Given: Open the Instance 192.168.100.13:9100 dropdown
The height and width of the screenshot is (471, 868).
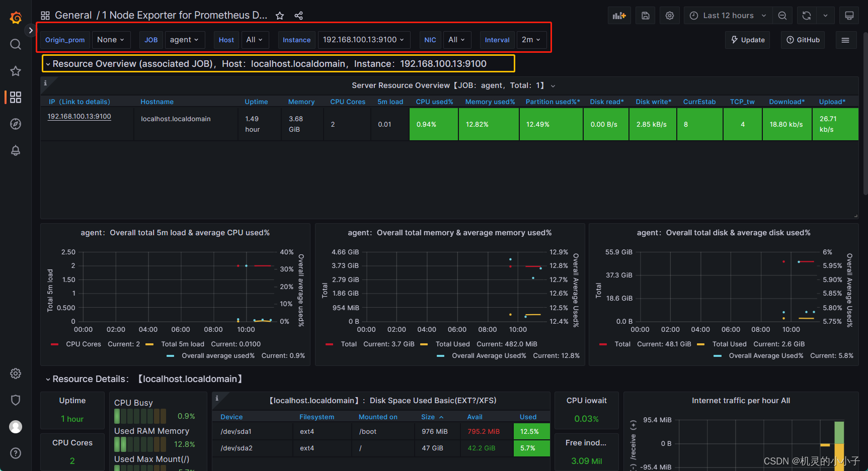Looking at the screenshot, I should tap(364, 40).
